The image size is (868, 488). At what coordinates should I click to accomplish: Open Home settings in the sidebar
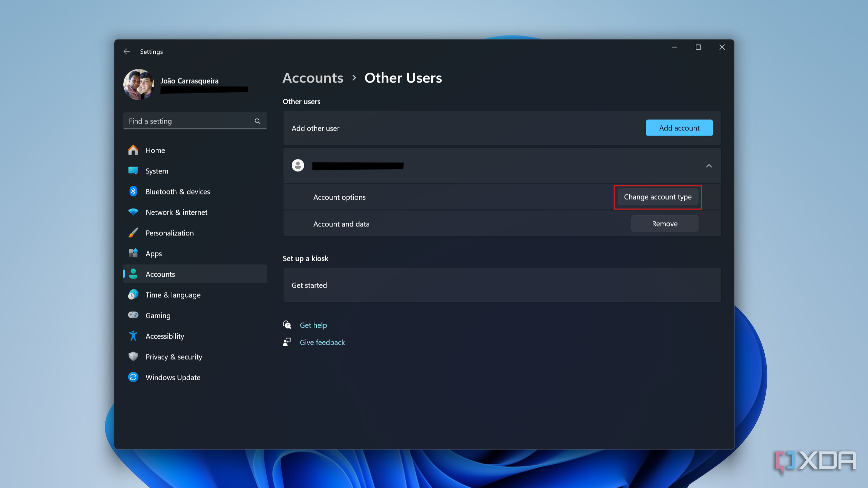[155, 150]
